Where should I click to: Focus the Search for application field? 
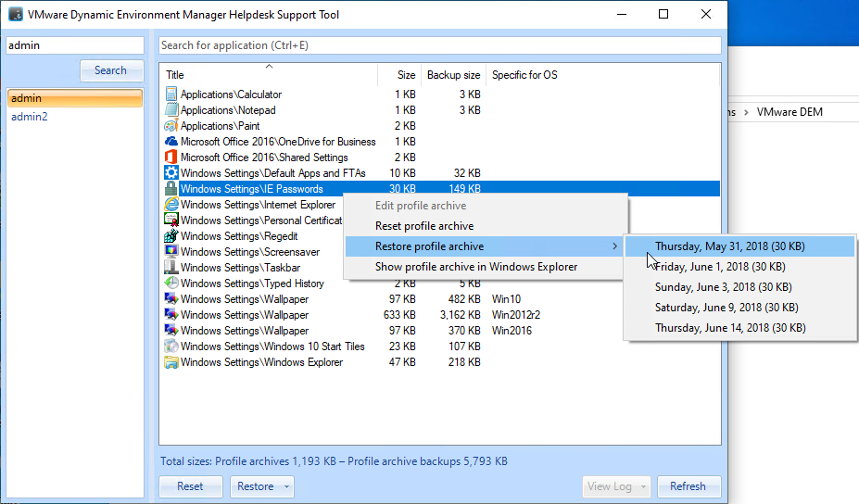(440, 45)
